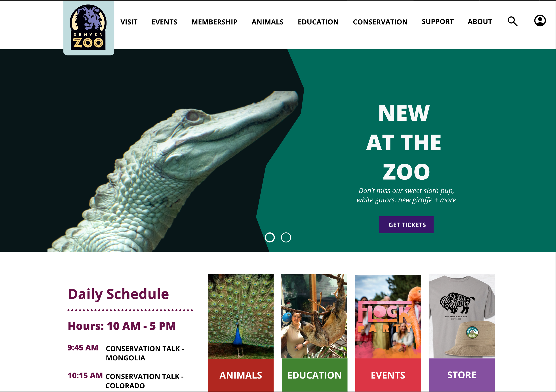Open the search magnifier icon
The image size is (556, 392).
click(x=512, y=21)
